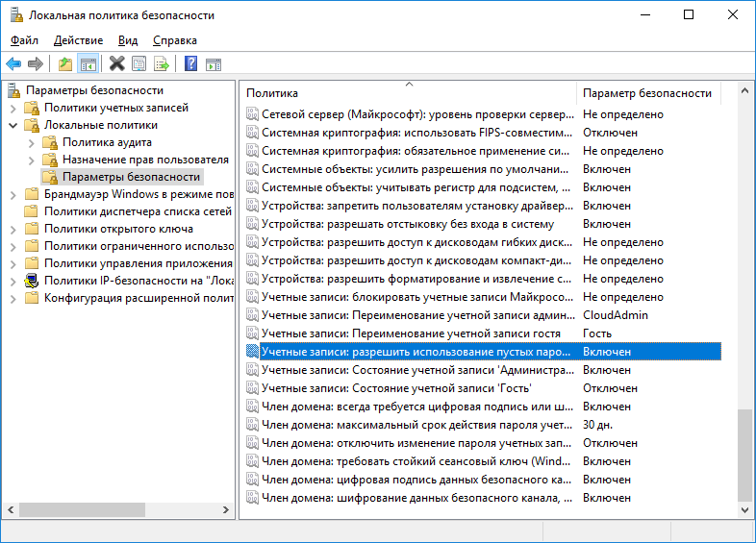Image resolution: width=756 pixels, height=543 pixels.
Task: Collapse Локальные политики node
Action: click(13, 125)
